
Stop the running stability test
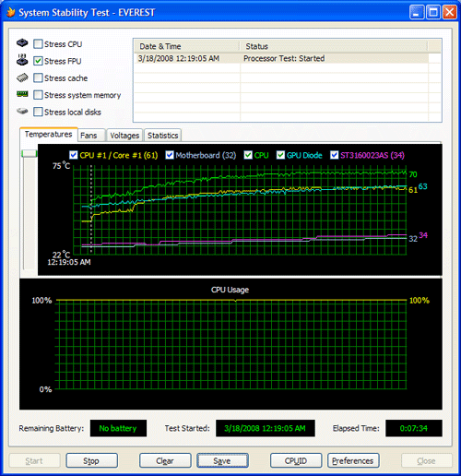(91, 460)
